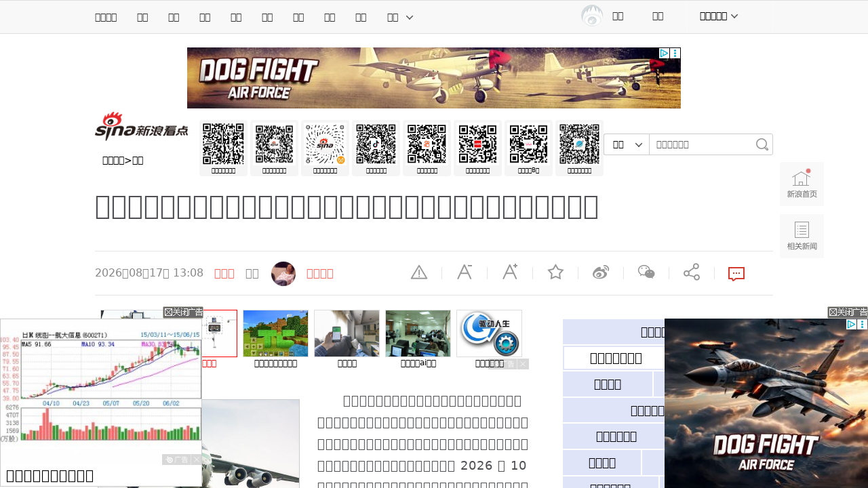
Task: Click the search magnifier icon
Action: (x=762, y=144)
